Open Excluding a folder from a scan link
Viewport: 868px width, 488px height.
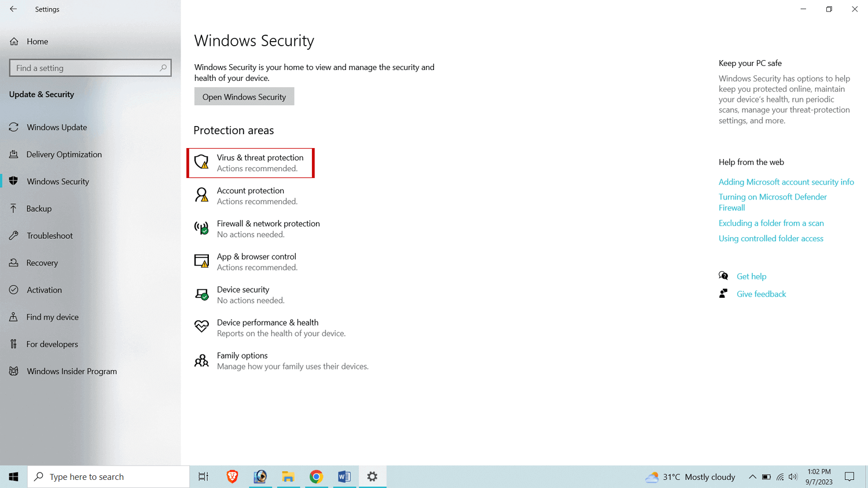coord(771,223)
